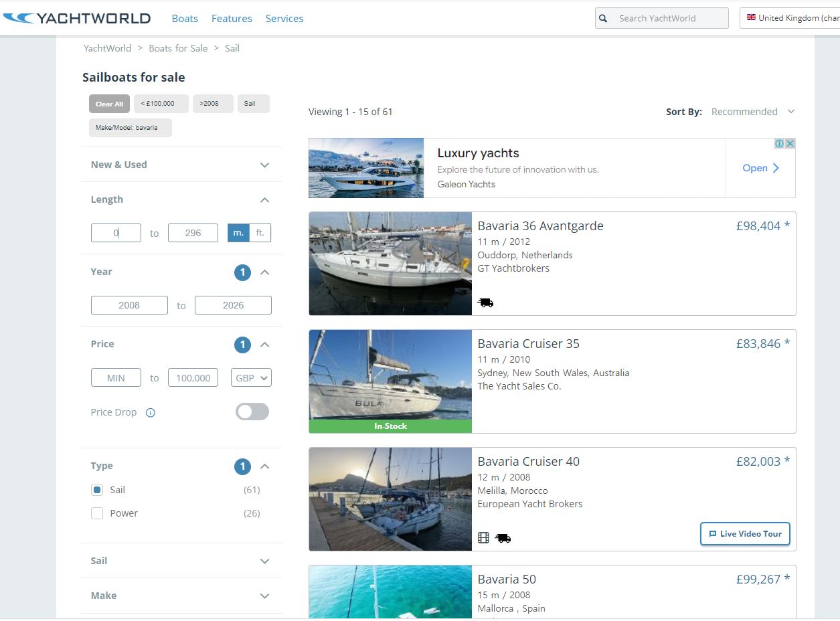Open Bavaria 50 listing title

point(507,579)
